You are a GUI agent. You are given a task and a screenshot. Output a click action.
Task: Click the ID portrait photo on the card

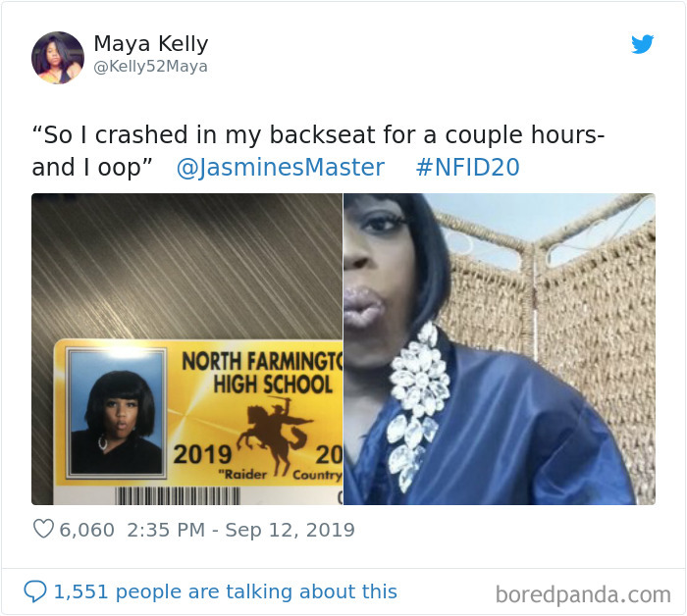tap(116, 413)
